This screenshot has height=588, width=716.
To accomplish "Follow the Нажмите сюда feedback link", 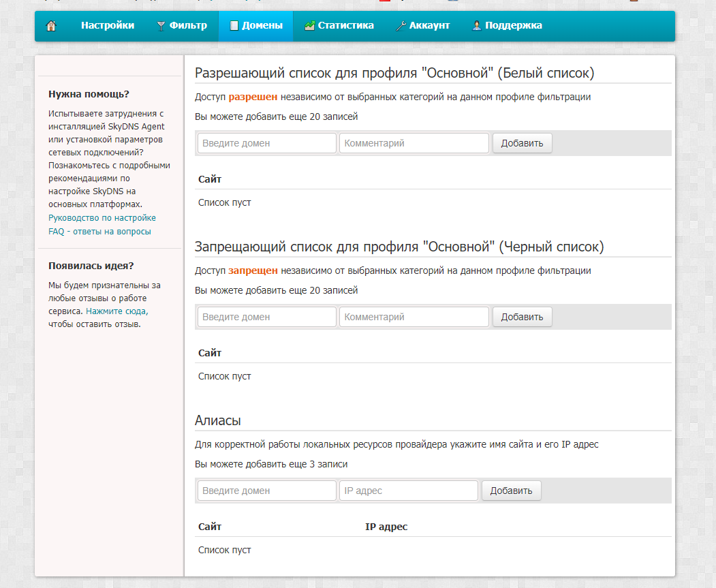I will tap(116, 311).
